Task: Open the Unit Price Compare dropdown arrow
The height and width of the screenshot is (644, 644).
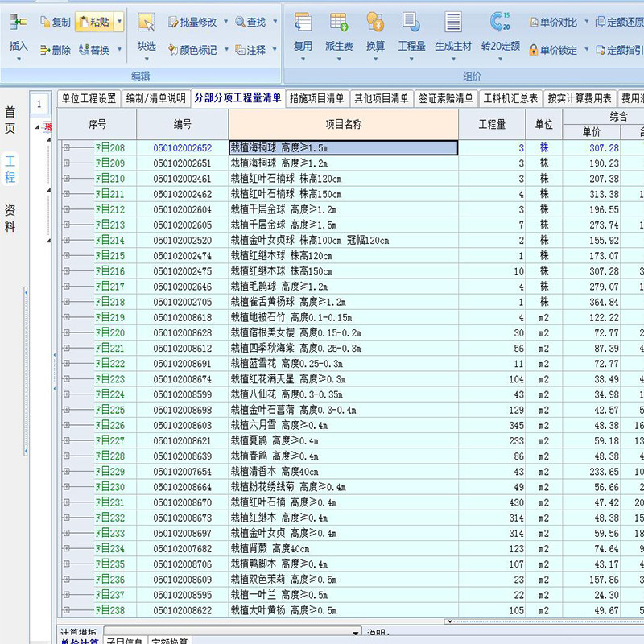Action: tap(586, 22)
